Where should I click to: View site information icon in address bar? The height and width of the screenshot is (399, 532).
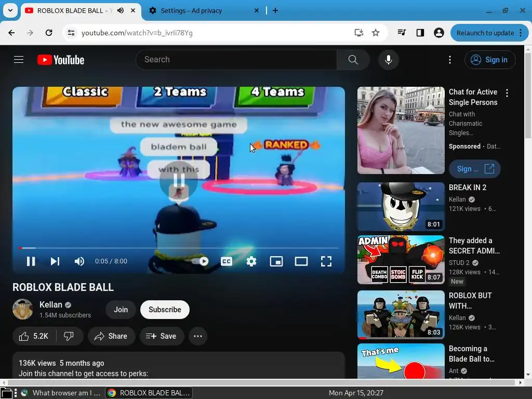point(71,33)
